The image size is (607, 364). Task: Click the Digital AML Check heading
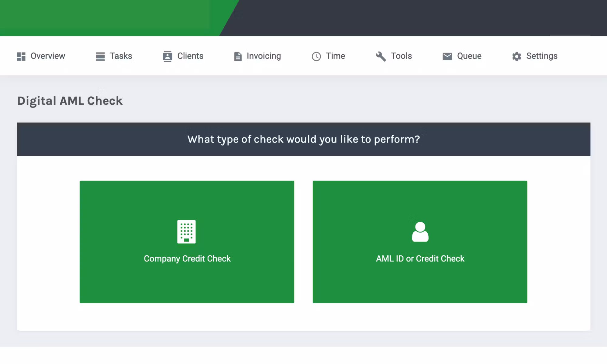(x=70, y=100)
